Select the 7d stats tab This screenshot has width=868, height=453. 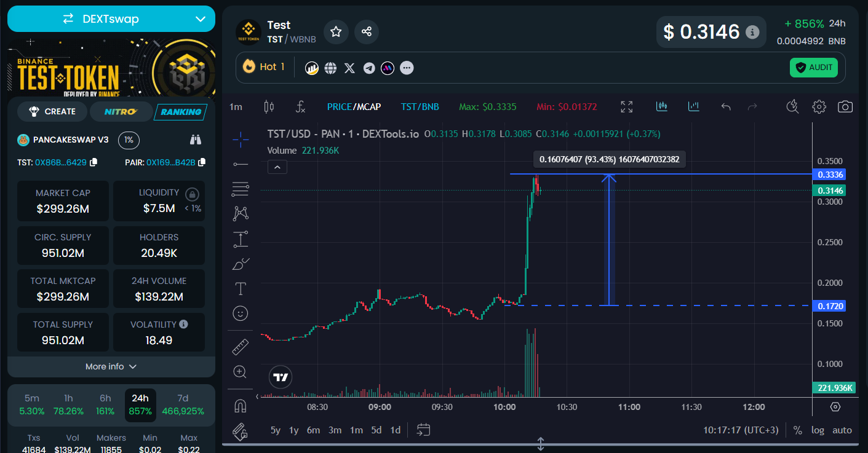tap(183, 405)
